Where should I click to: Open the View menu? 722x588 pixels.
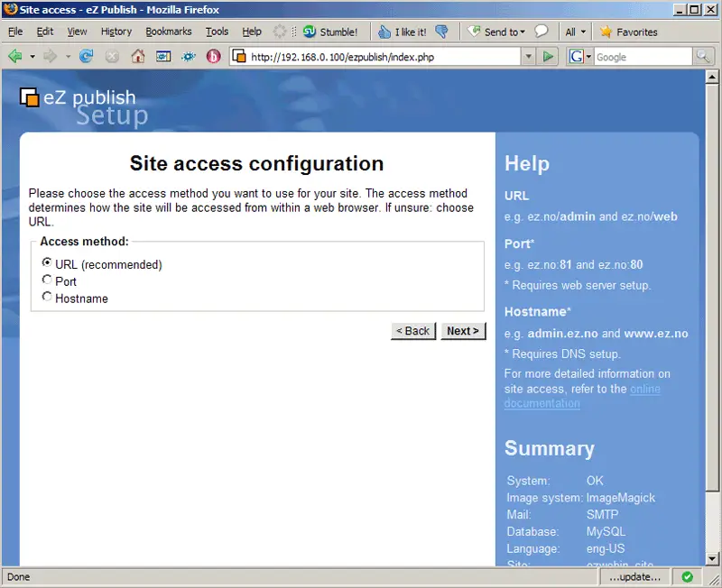77,32
